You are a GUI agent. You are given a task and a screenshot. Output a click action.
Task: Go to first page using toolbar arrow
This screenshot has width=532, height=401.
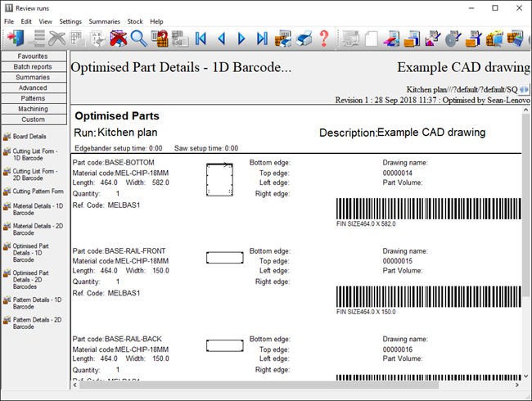(x=201, y=38)
